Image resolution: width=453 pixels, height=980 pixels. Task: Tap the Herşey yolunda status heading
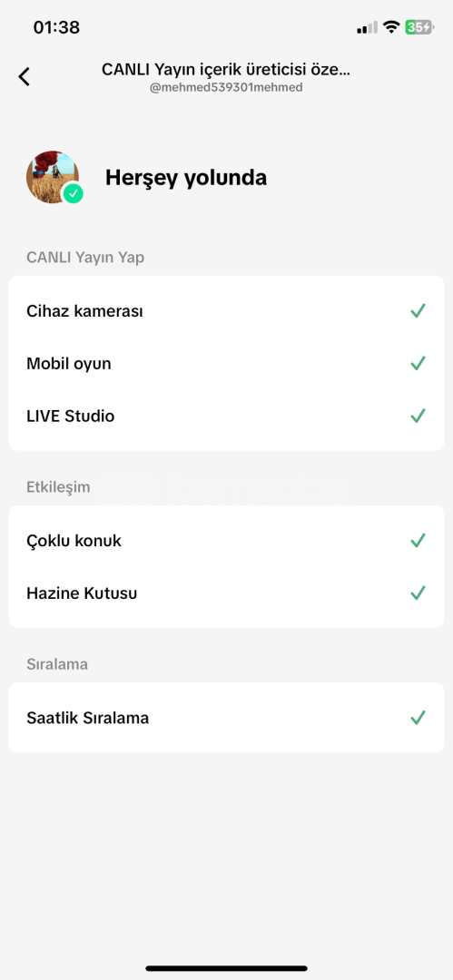(186, 178)
